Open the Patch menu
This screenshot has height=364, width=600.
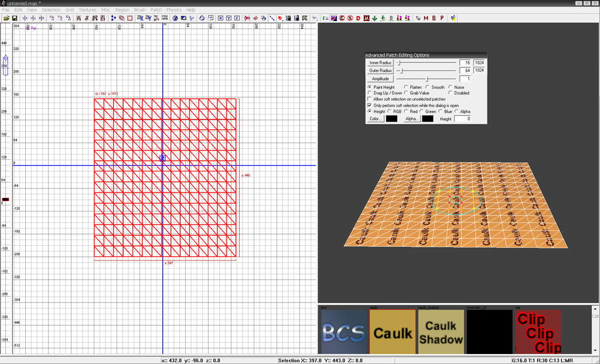156,9
